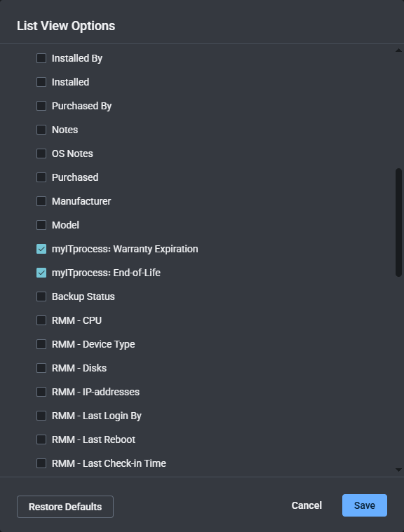
Task: Uncheck myITprocess: Warranty Expiration
Action: click(x=41, y=249)
